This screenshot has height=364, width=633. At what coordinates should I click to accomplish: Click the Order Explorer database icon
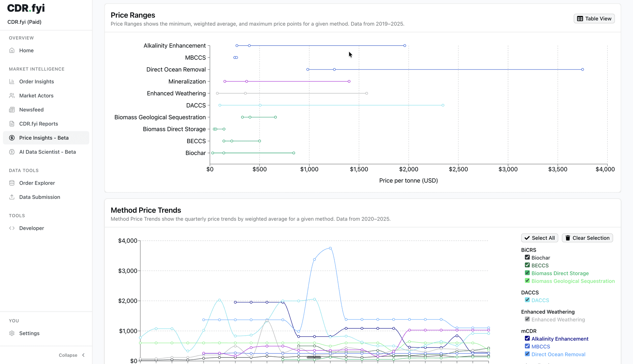12,183
